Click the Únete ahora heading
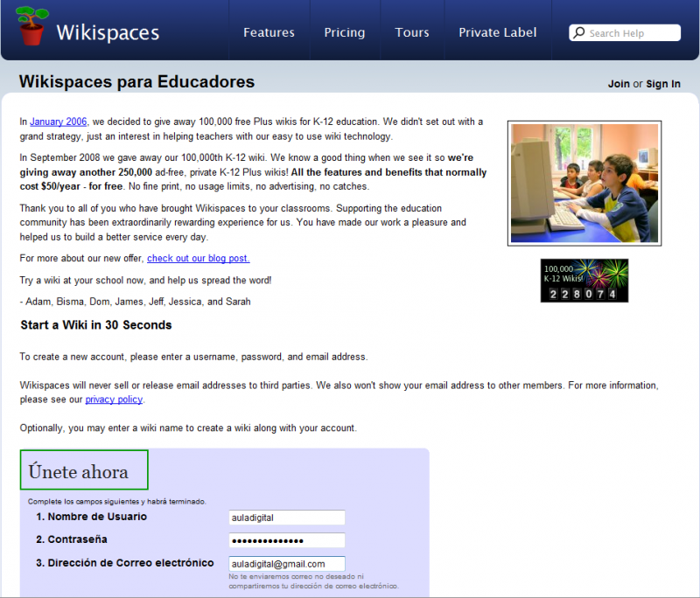 79,472
